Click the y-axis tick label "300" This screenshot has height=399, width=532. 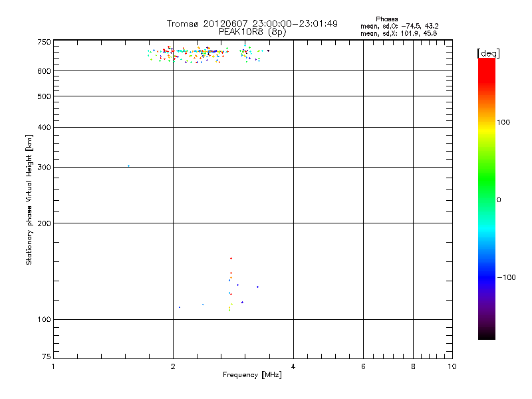[44, 168]
